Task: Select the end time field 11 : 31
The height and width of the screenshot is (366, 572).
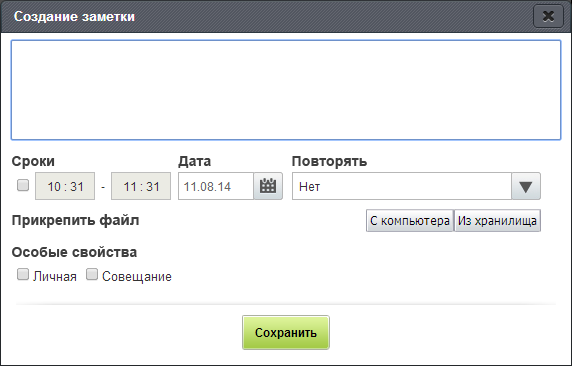Action: 141,186
